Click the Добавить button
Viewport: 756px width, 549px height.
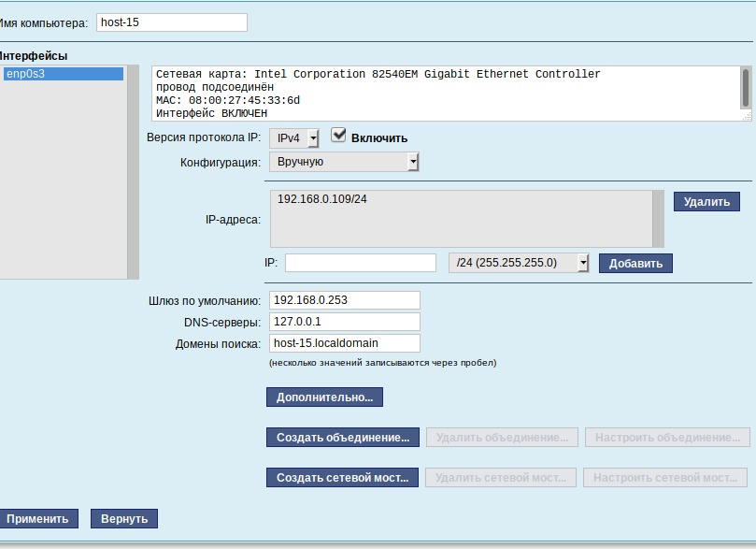coord(635,264)
